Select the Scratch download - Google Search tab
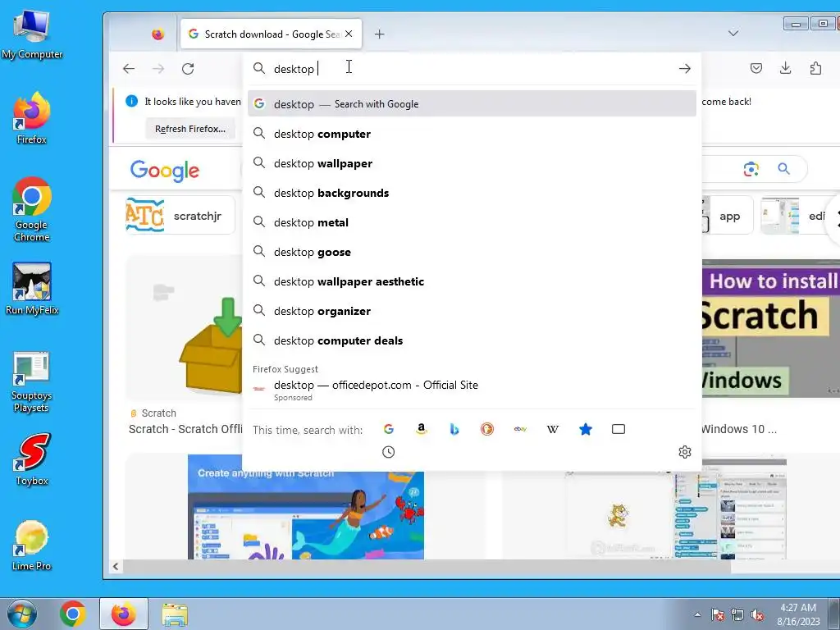Screen dimensions: 840x630 [x=272, y=34]
